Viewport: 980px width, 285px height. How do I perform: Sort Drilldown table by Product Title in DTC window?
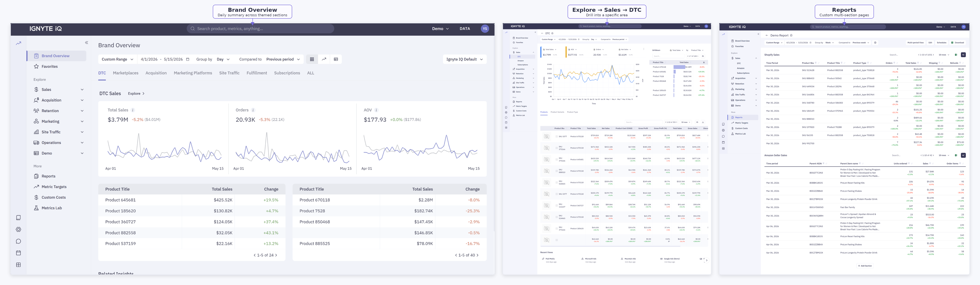tap(665, 62)
